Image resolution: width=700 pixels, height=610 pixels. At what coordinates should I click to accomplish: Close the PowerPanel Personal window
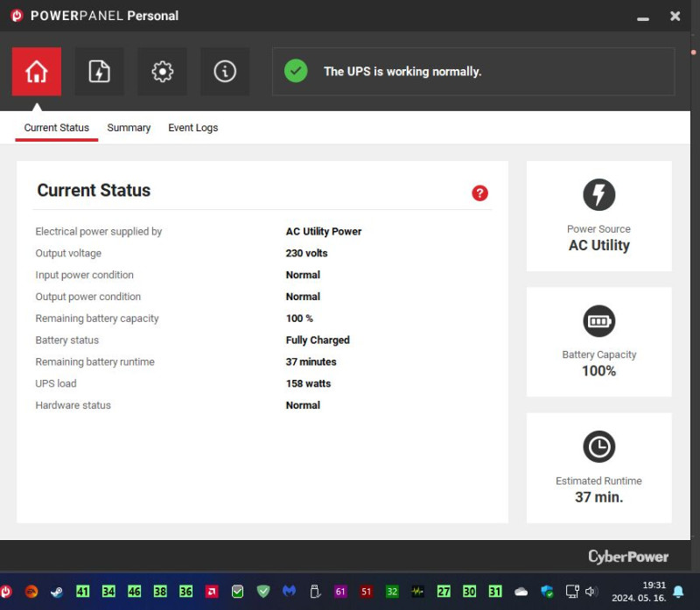pos(675,16)
